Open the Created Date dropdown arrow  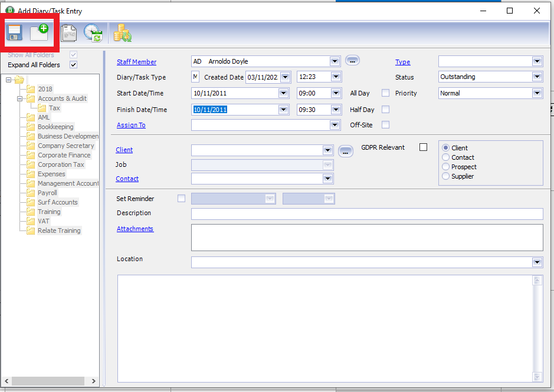[286, 77]
